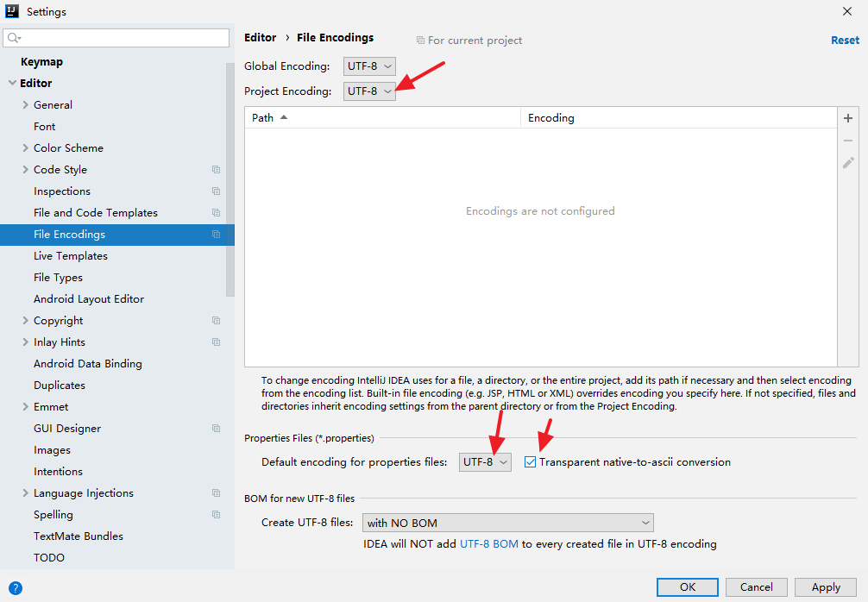
Task: Focus the settings search field
Action: [116, 38]
